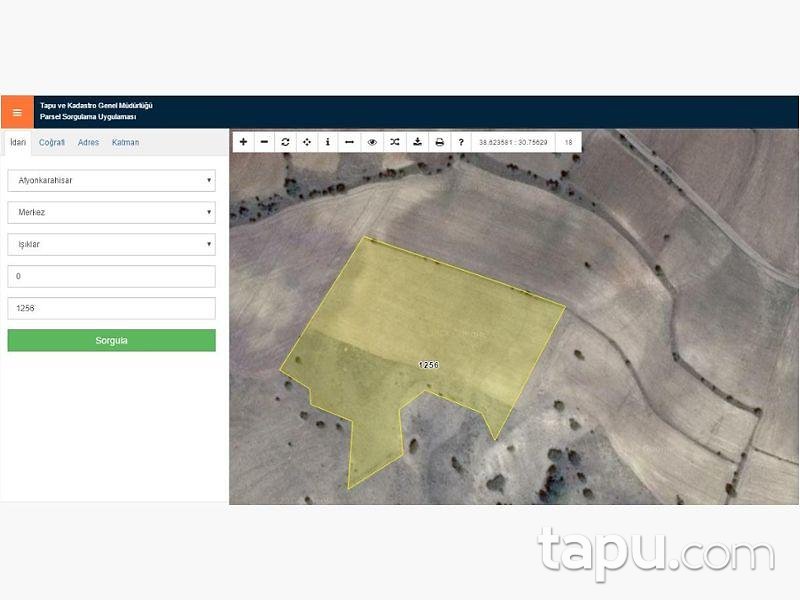Switch to the Coğrafi tab
The height and width of the screenshot is (600, 800).
(52, 142)
